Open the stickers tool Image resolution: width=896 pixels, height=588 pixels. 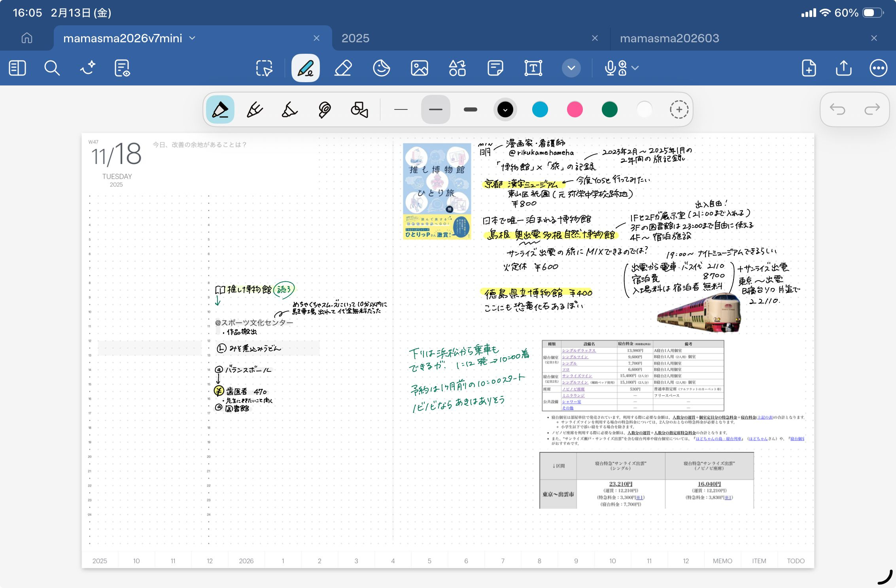pos(381,68)
